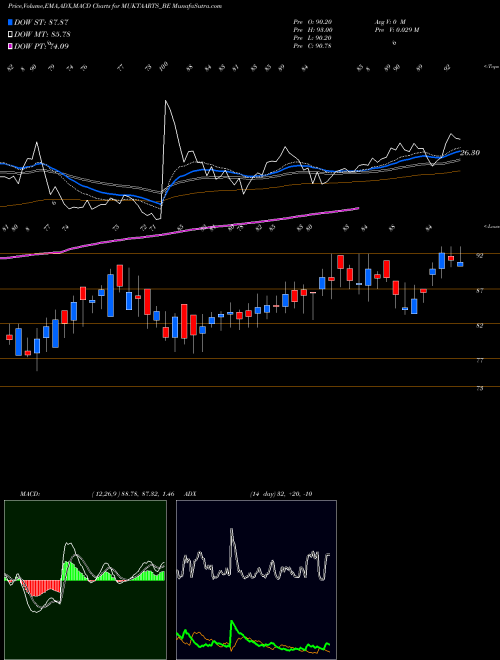Click the magenta DOW PT legend square
Image resolution: width=500 pixels, height=660 pixels.
(11, 46)
